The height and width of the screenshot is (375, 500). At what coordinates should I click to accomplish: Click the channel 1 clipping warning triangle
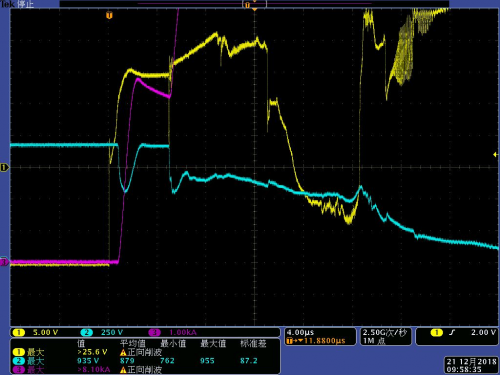(123, 352)
